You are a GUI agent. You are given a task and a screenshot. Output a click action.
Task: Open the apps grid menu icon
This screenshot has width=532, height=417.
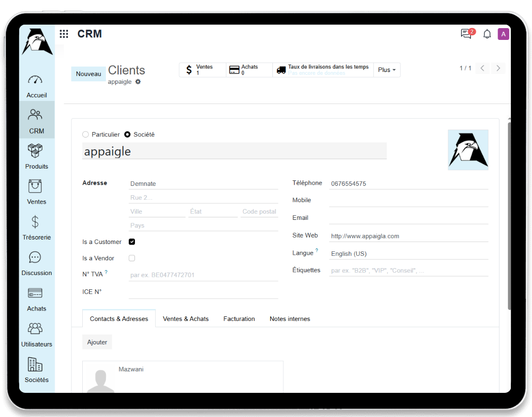click(x=64, y=34)
